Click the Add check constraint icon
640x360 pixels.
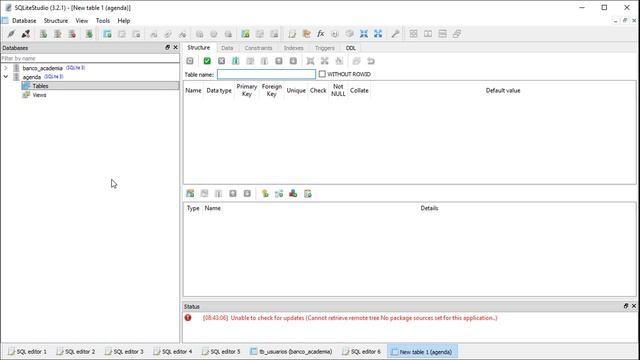308,193
